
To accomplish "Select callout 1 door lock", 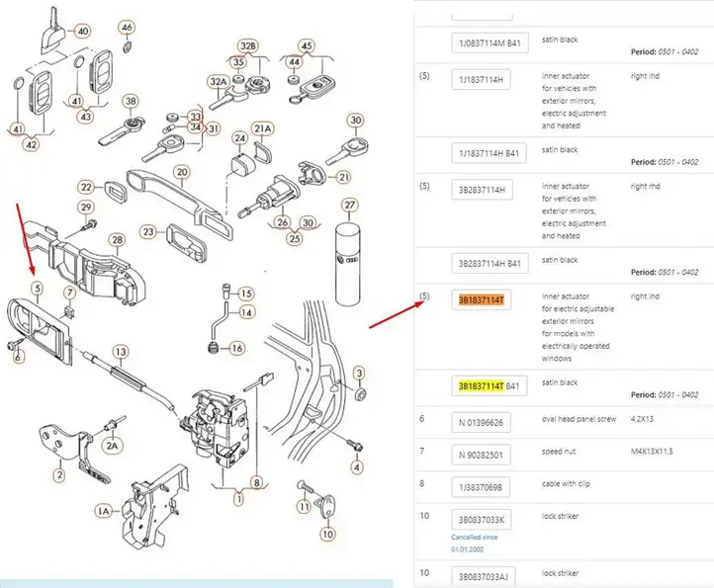I will pyautogui.click(x=239, y=498).
